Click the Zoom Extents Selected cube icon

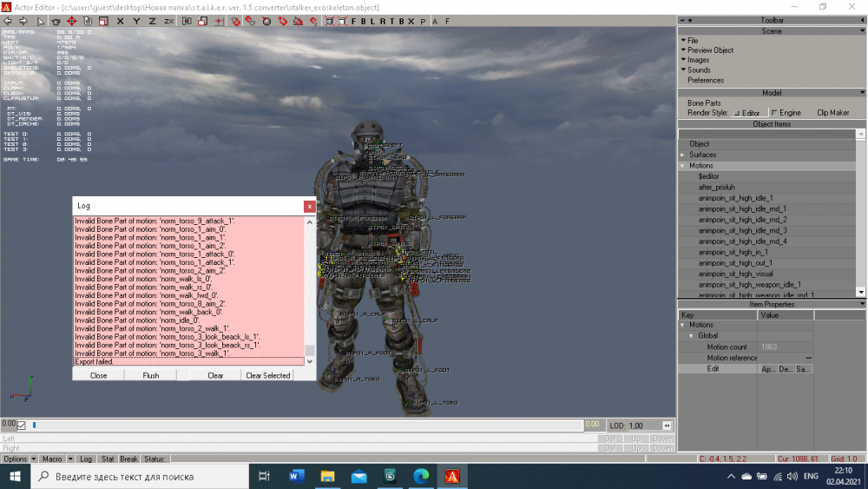[x=343, y=21]
